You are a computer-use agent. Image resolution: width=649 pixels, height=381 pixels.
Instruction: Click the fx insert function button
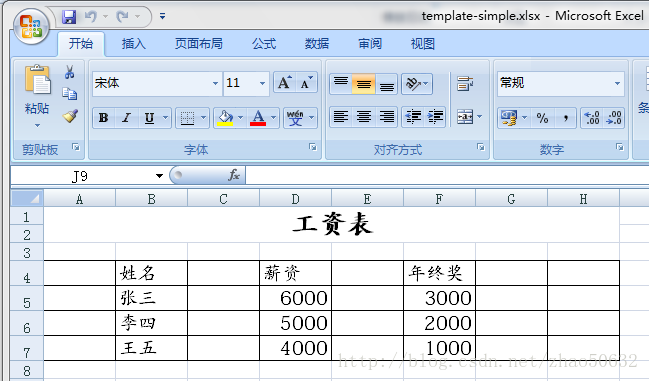(234, 175)
